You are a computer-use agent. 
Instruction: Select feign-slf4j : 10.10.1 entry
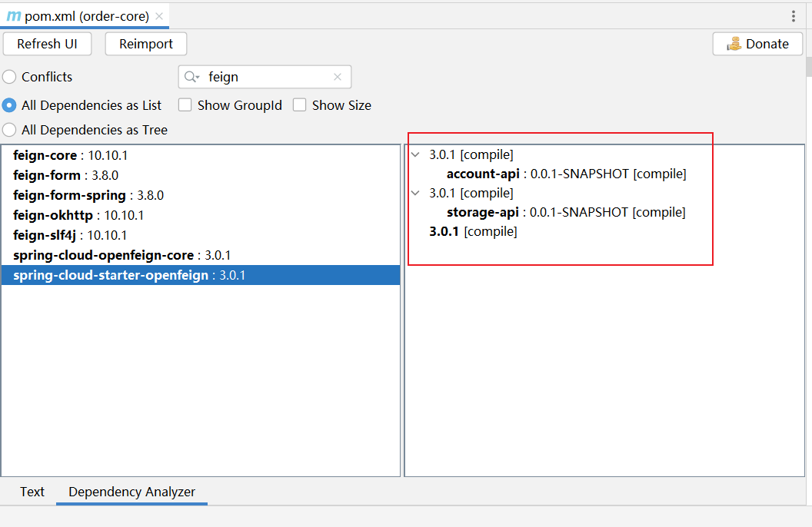coord(201,235)
